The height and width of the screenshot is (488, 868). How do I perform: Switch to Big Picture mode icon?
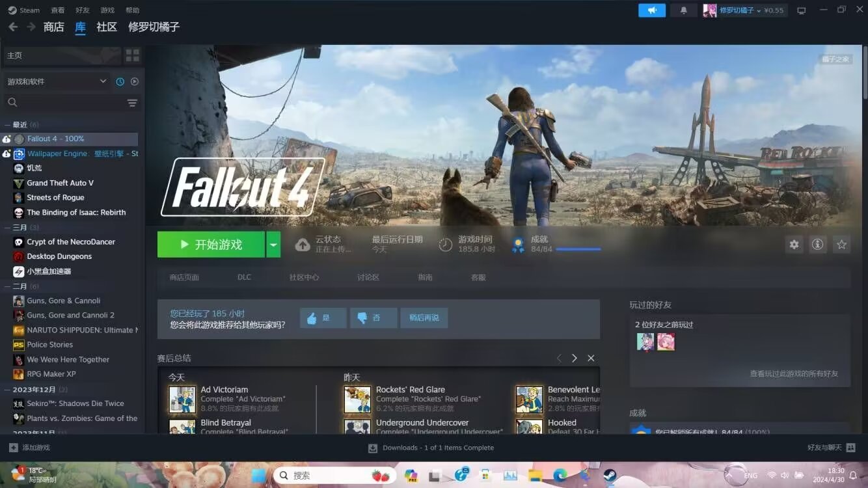click(802, 10)
